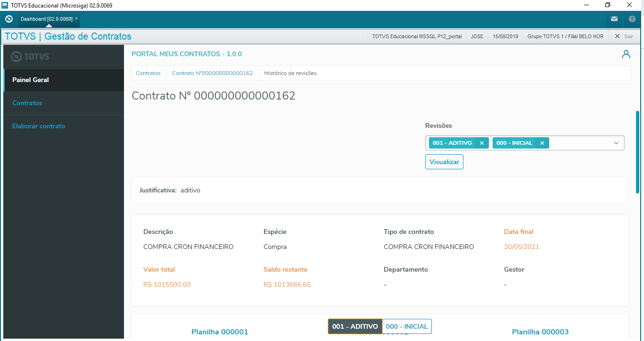Open Contratos in the sidebar

(64, 103)
